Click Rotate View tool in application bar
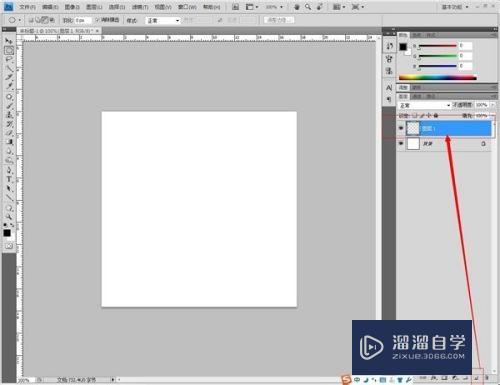Viewport: 500px width, 385px height. [x=320, y=7]
